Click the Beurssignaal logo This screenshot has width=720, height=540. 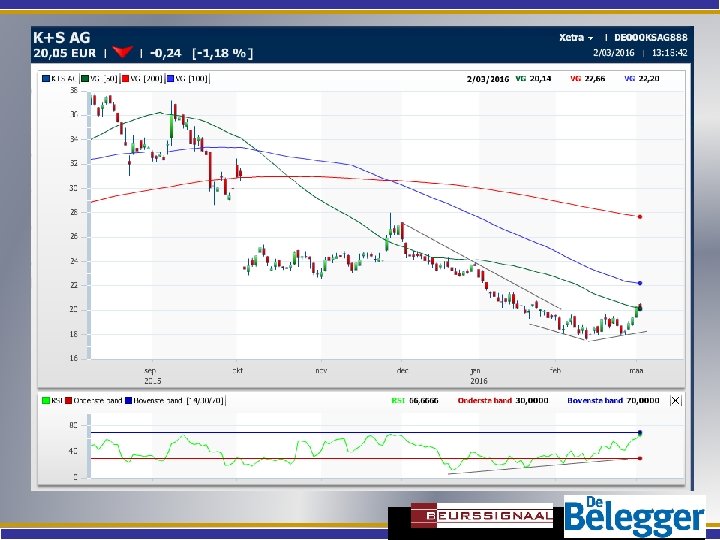click(x=482, y=515)
